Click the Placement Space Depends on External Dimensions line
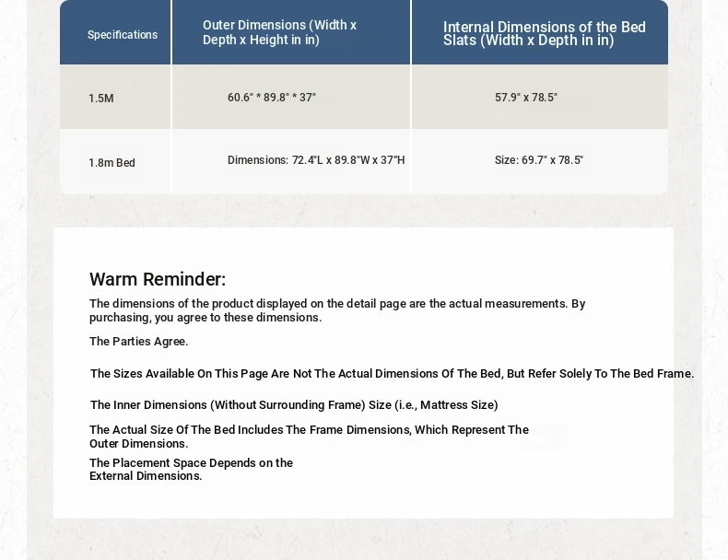728x560 pixels. [191, 470]
